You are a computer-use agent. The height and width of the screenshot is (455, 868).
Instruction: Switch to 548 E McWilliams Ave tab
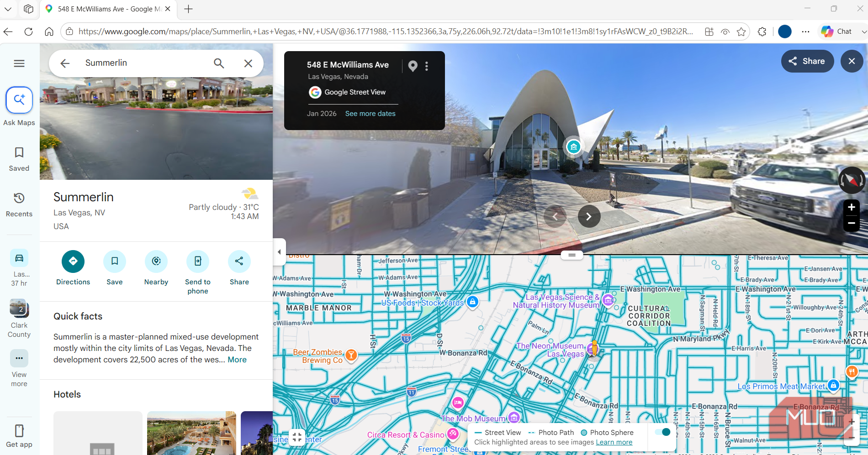tap(108, 9)
